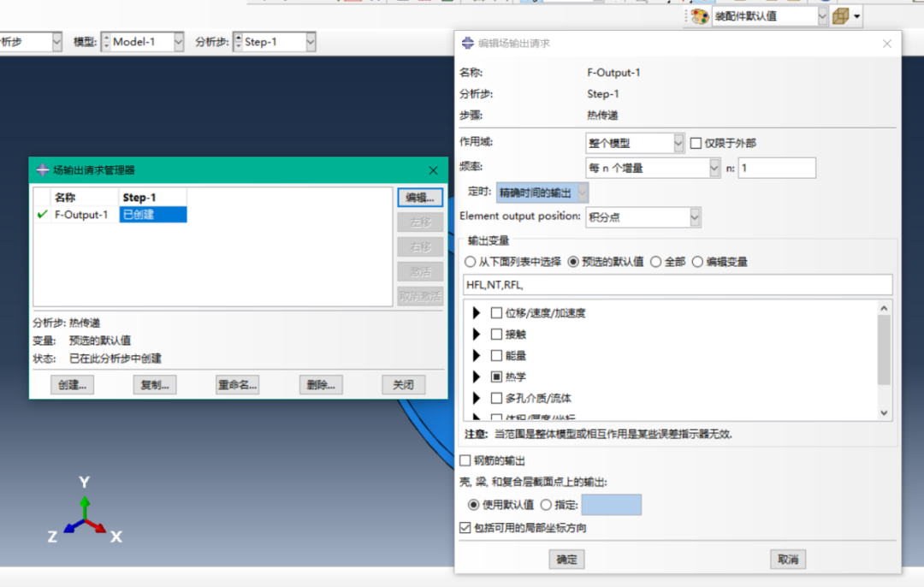Screen dimensions: 924x587
Task: Open the Element output position 积分点 dropdown
Action: coord(643,217)
